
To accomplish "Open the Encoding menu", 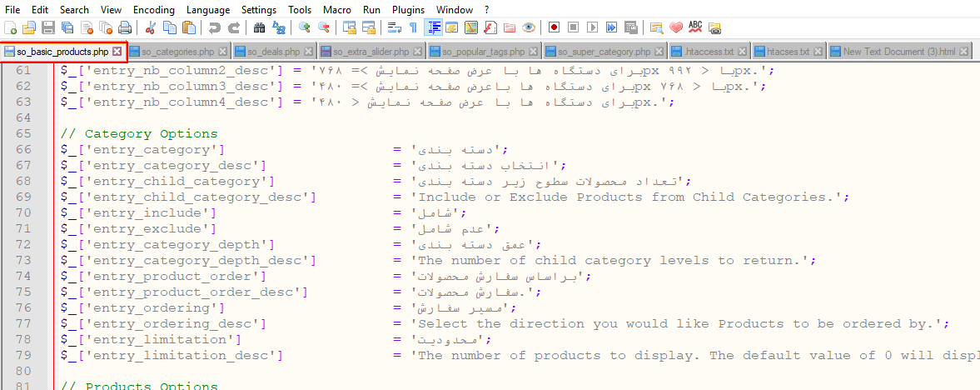I will click(x=154, y=10).
